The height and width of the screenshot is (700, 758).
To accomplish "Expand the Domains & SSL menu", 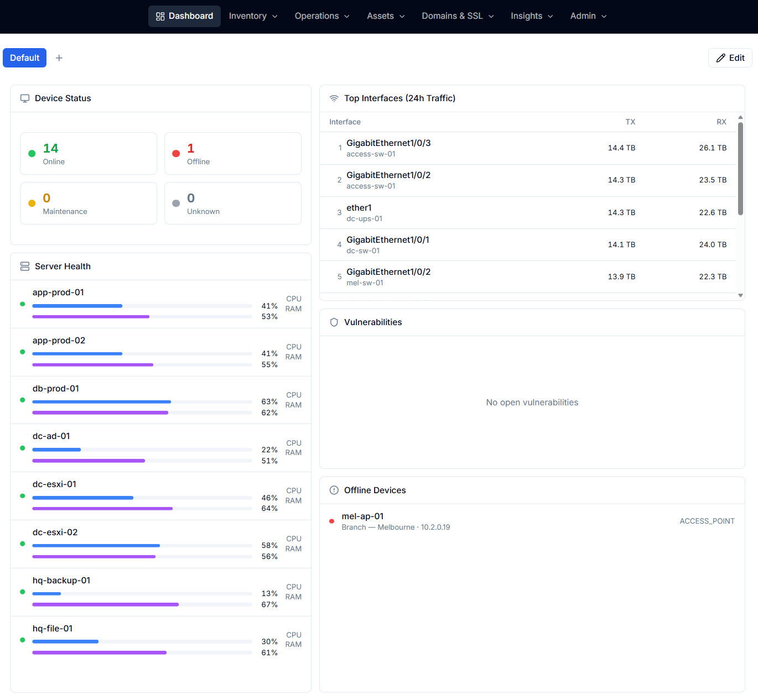I will pos(458,17).
